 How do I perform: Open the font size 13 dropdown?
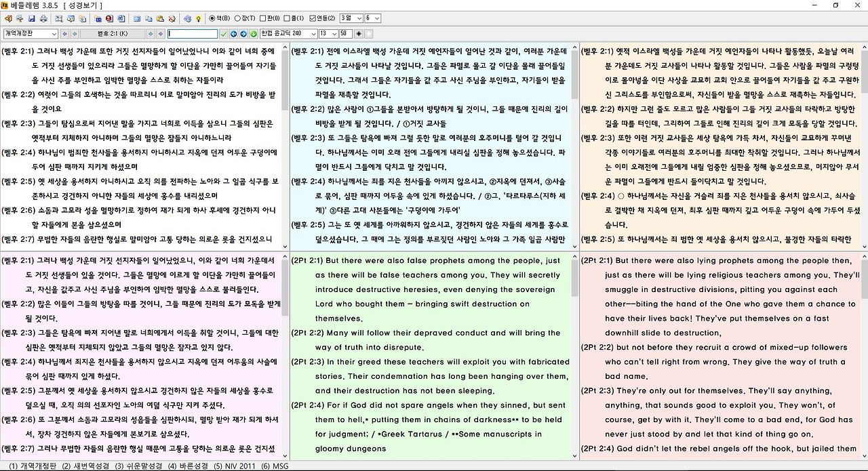(x=328, y=33)
